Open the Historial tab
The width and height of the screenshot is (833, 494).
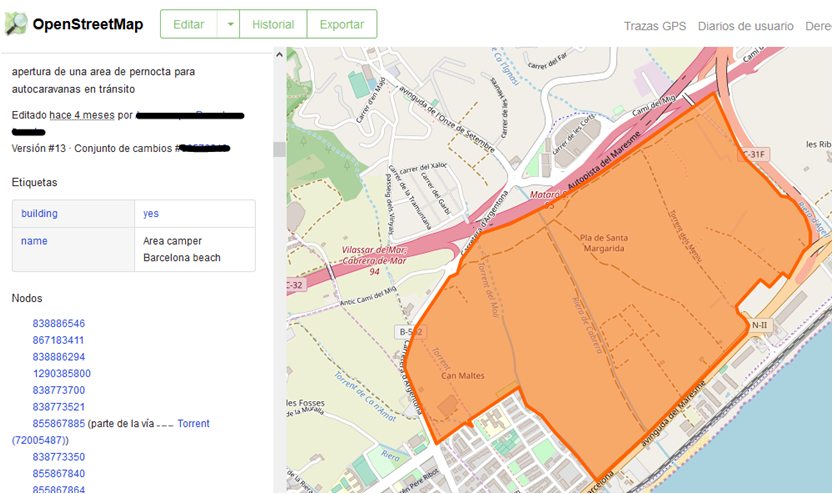tap(273, 24)
